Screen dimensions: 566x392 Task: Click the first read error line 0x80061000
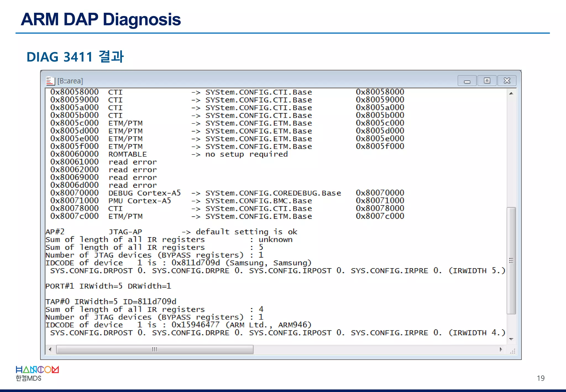(132, 162)
